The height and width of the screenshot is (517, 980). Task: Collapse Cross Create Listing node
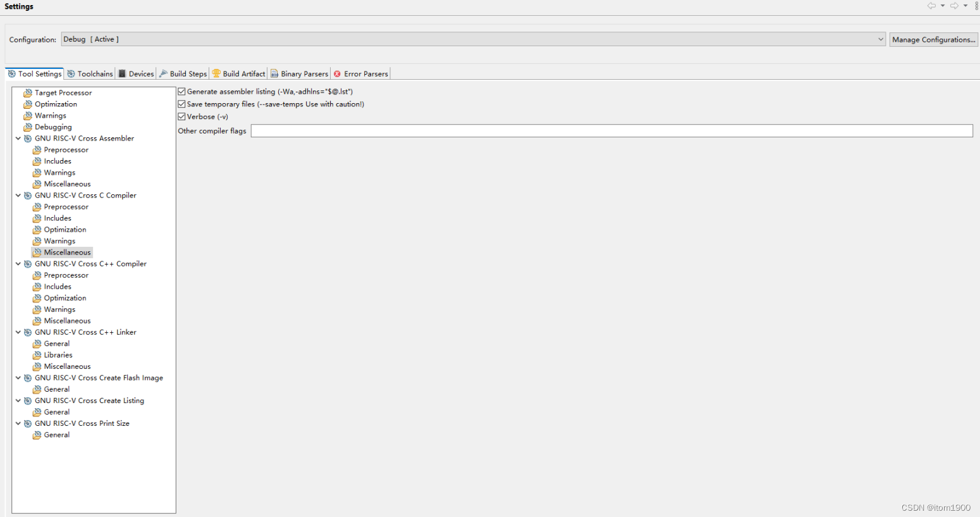coord(18,401)
